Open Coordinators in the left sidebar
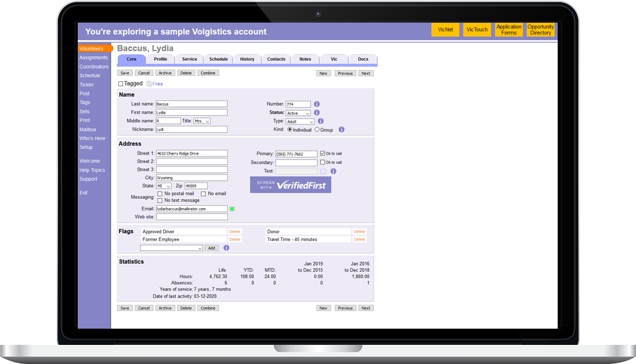Viewport: 636px width, 364px height. pyautogui.click(x=93, y=67)
